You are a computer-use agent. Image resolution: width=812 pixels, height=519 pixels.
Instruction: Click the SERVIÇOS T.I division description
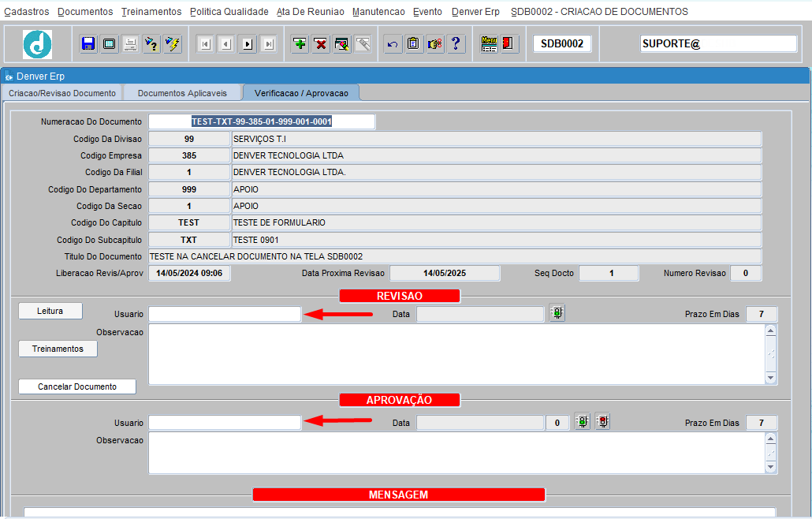click(x=497, y=139)
